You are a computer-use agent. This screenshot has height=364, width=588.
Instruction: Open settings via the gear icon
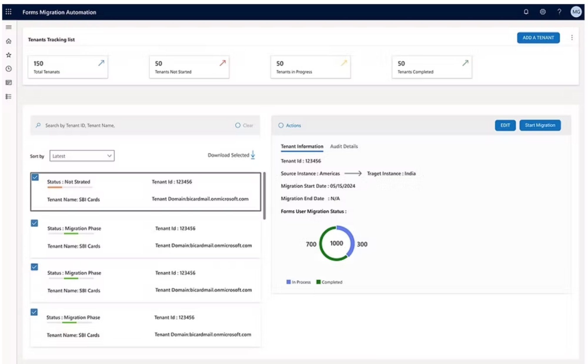point(543,12)
